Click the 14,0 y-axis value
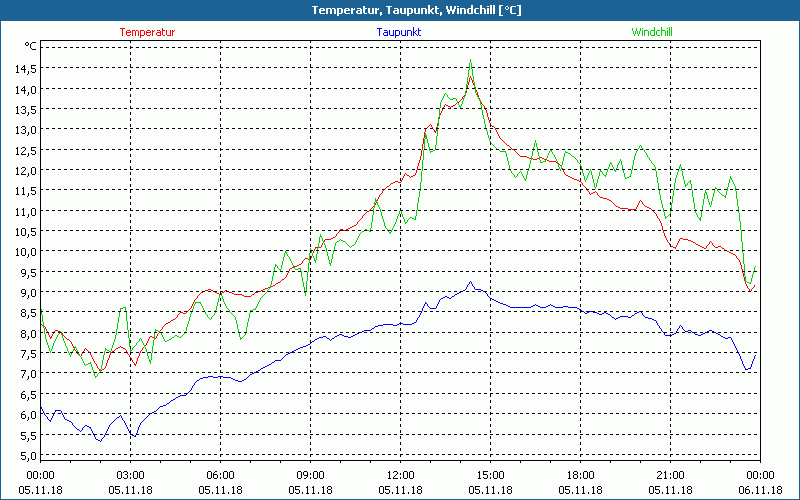Screen dimensions: 800x500 [26, 89]
